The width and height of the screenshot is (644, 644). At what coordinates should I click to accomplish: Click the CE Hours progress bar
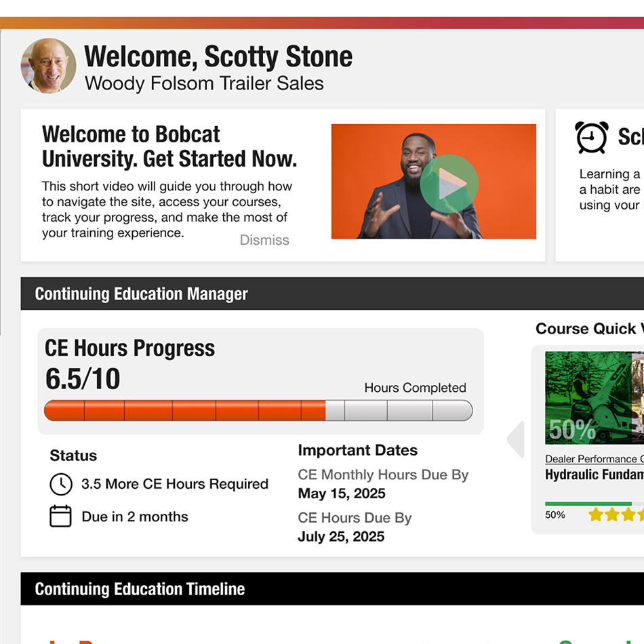(258, 411)
